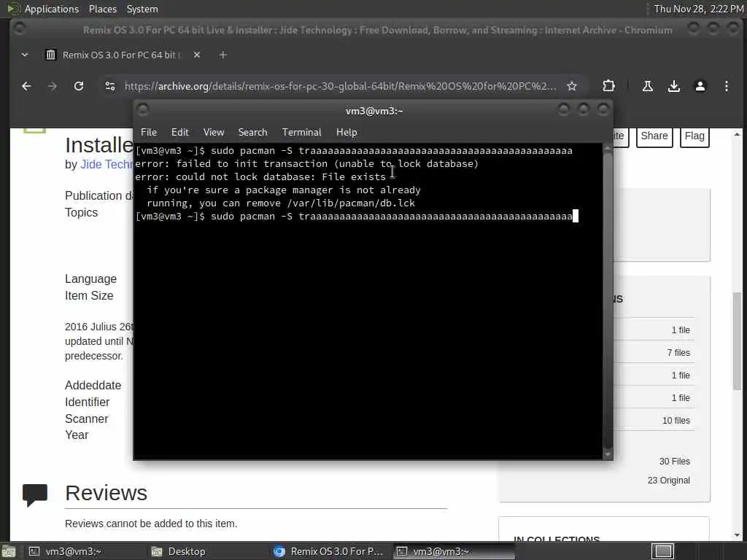Open the Extensions puzzle icon
747x560 pixels.
608,86
